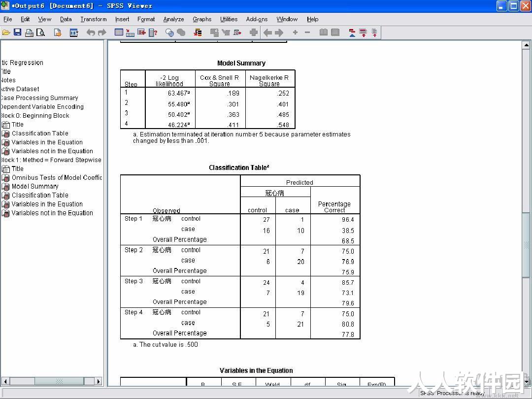Maximize the SPSS Viewer window
532x399 pixels.
[514, 6]
